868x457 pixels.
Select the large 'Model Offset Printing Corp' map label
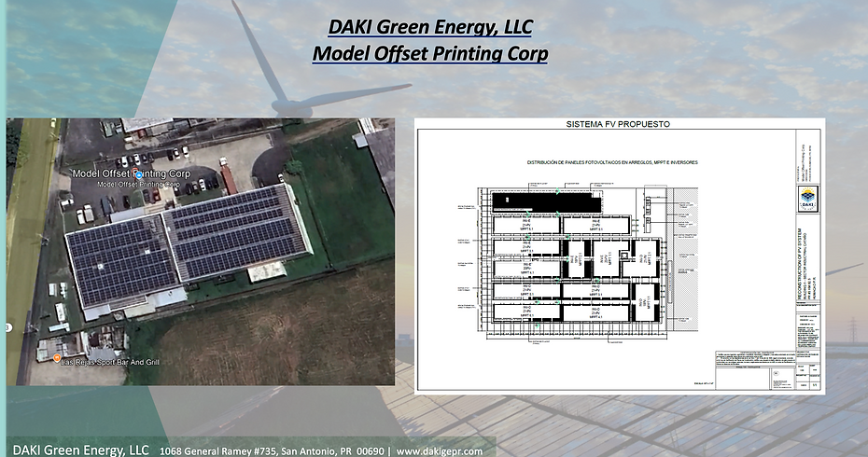[x=132, y=173]
